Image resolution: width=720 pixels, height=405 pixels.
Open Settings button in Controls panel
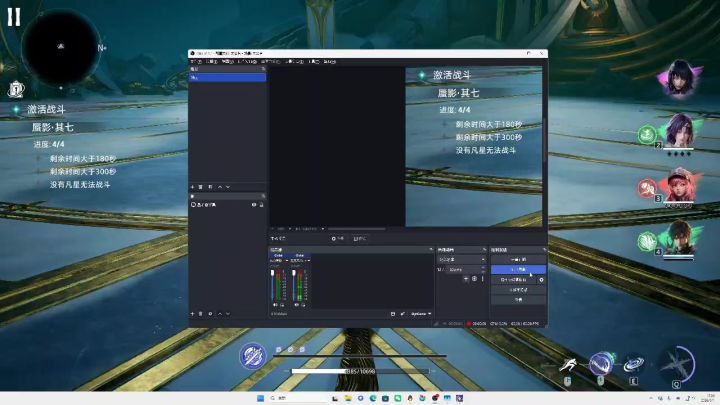[x=518, y=299]
